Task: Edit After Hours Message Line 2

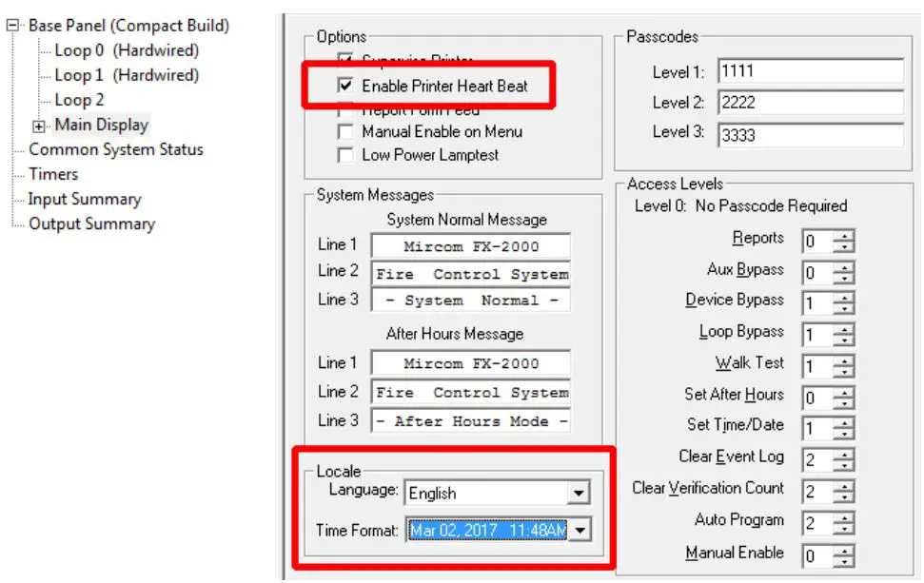Action: (x=471, y=392)
